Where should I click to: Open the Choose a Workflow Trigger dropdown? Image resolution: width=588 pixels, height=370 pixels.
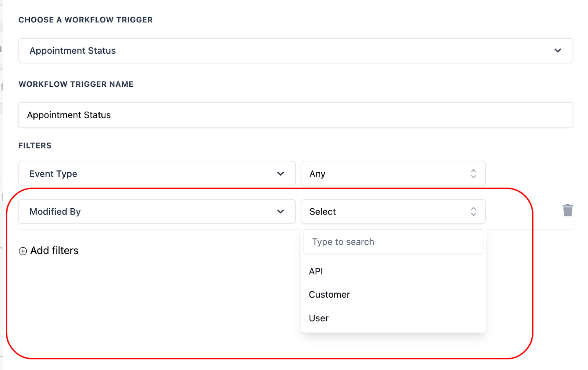click(295, 51)
